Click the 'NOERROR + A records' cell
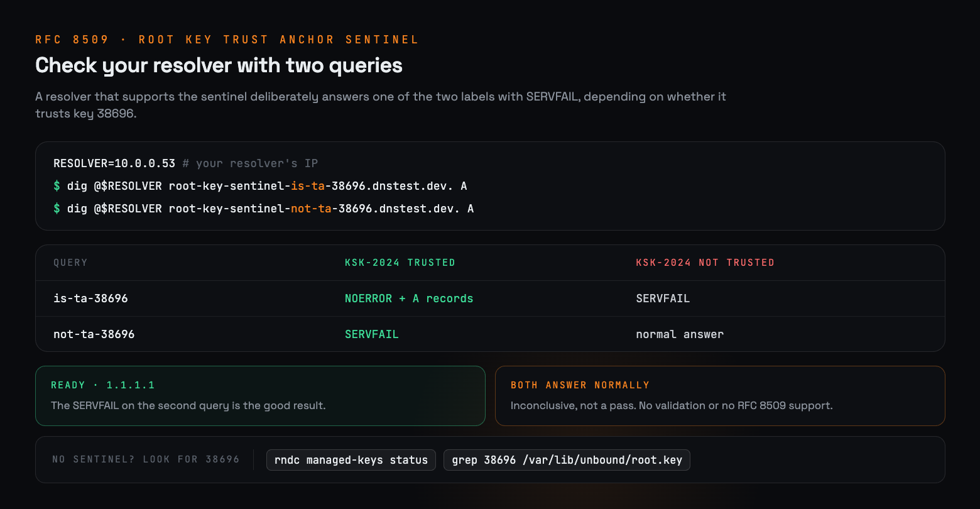The height and width of the screenshot is (509, 980). (x=409, y=298)
